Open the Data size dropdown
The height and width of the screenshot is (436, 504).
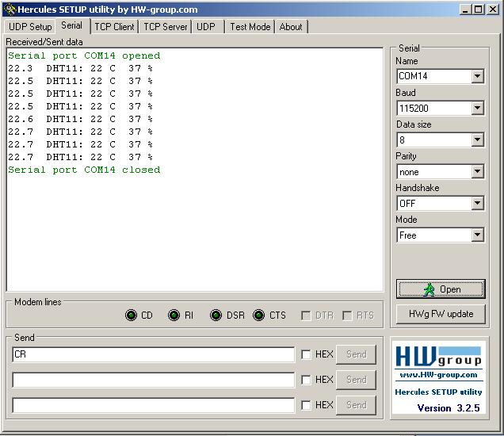(477, 140)
